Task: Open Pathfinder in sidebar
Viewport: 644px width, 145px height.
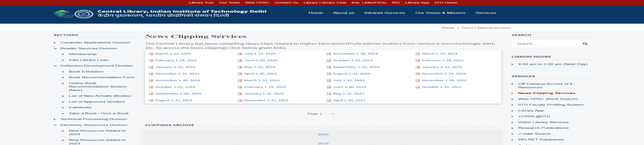Action: point(80,108)
